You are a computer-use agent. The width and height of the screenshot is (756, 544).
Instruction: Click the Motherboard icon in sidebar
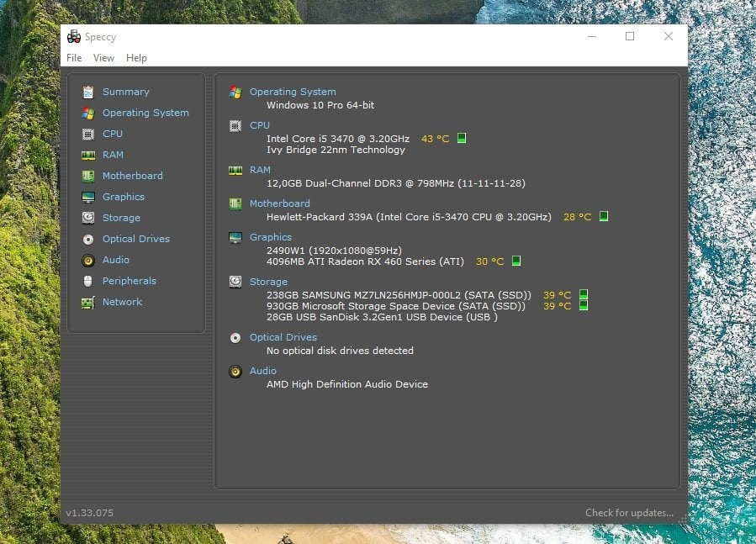87,176
